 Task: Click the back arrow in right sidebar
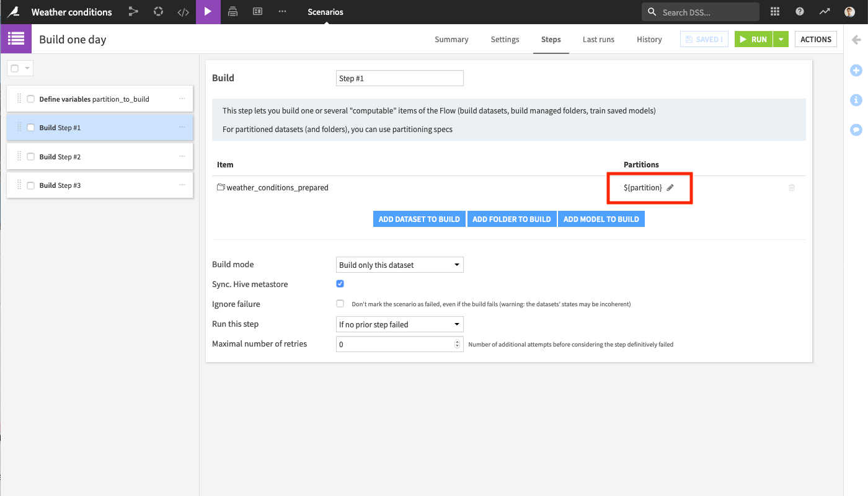point(856,40)
